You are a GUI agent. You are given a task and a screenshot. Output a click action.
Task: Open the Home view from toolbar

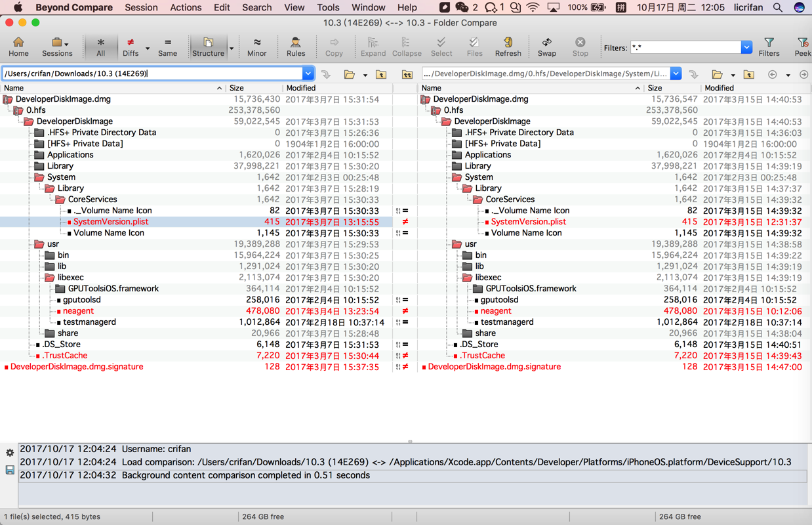point(18,47)
